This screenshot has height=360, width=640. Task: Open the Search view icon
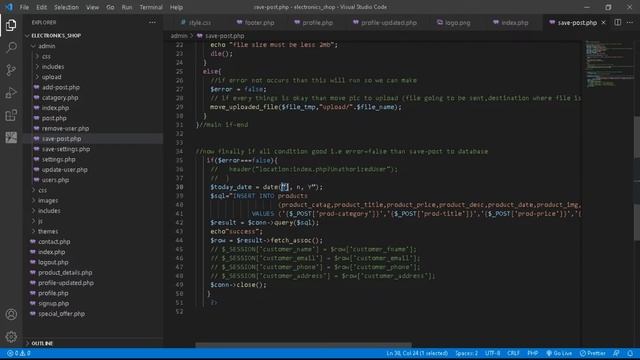pos(11,47)
